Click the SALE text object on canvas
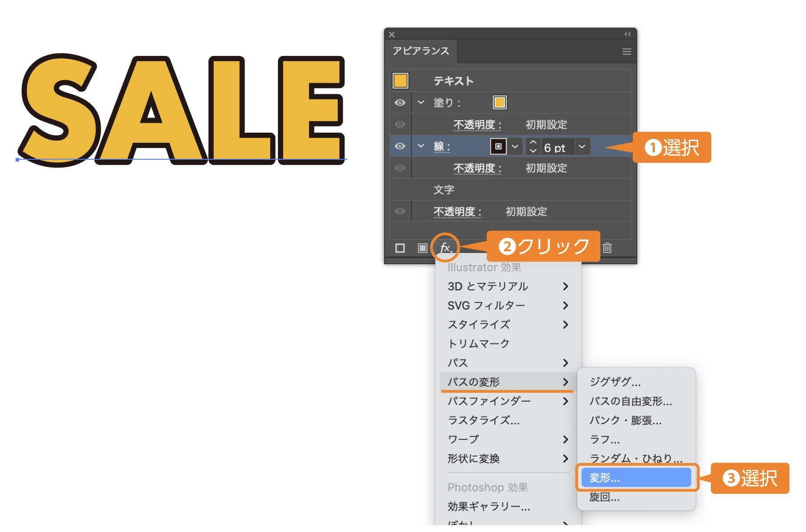The width and height of the screenshot is (806, 532). pos(182,111)
